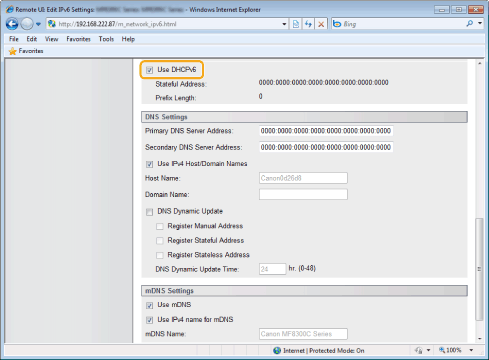The width and height of the screenshot is (489, 360).
Task: Toggle the Use DHCPv6 checkbox
Action: point(149,70)
